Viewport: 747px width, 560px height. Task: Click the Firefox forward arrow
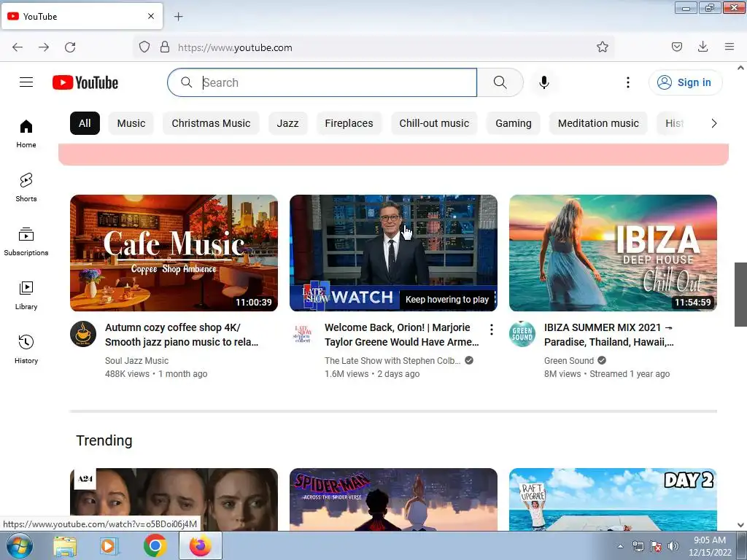point(44,47)
